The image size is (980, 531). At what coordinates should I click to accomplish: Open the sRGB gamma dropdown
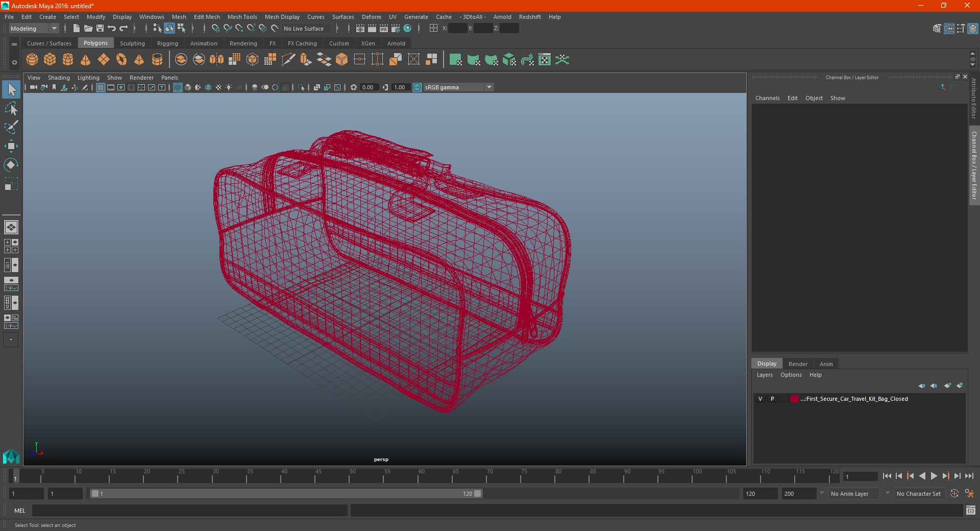(458, 87)
